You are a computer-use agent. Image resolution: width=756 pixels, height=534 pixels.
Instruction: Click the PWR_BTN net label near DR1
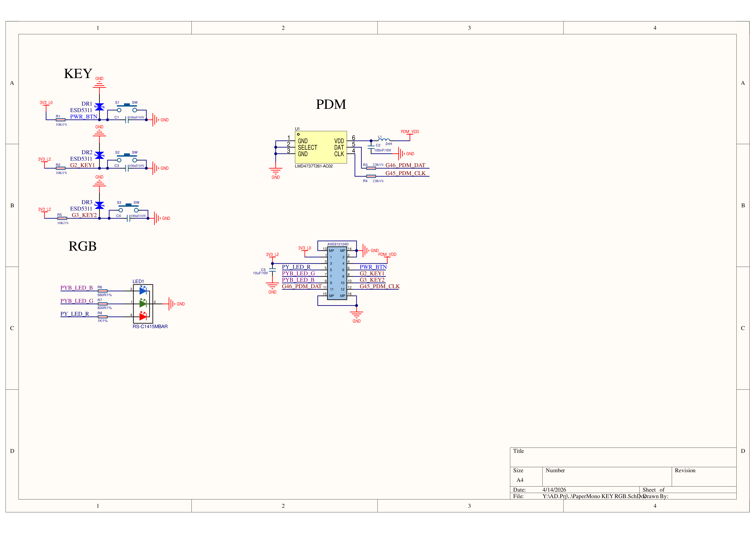click(84, 117)
